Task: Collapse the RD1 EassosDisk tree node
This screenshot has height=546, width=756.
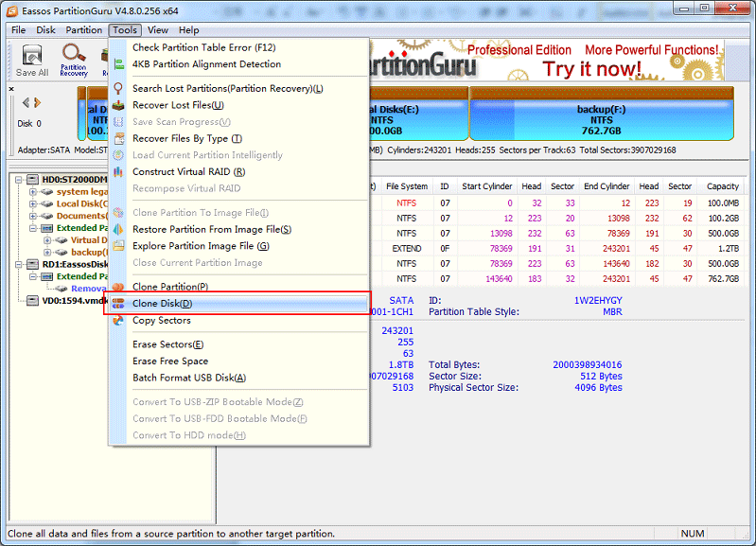Action: point(18,264)
